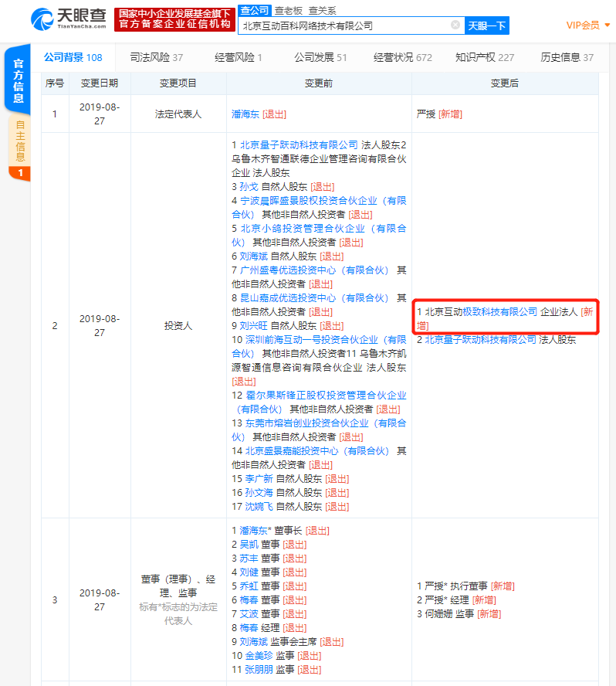This screenshot has width=616, height=686.
Task: Select the 法定代表人 change item cell
Action: tap(178, 114)
